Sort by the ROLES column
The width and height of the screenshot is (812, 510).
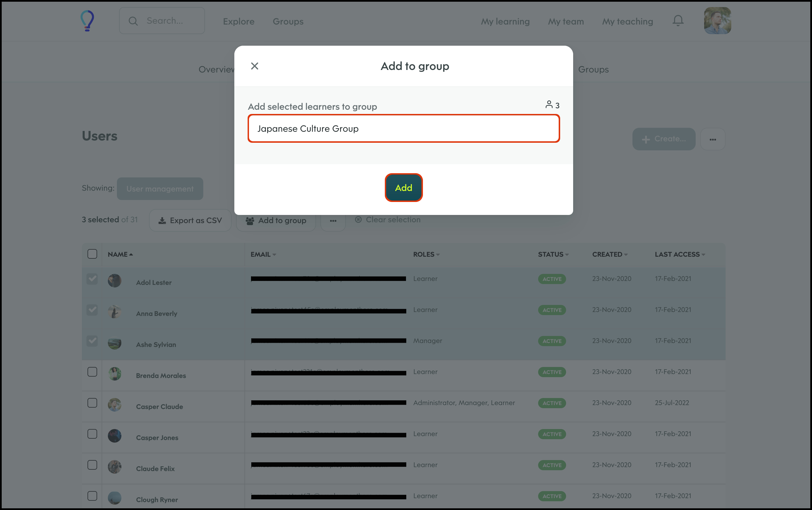(426, 254)
